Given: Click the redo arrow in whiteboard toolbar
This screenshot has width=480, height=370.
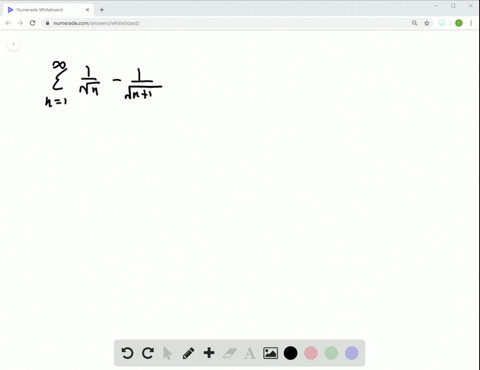Looking at the screenshot, I should 148,353.
